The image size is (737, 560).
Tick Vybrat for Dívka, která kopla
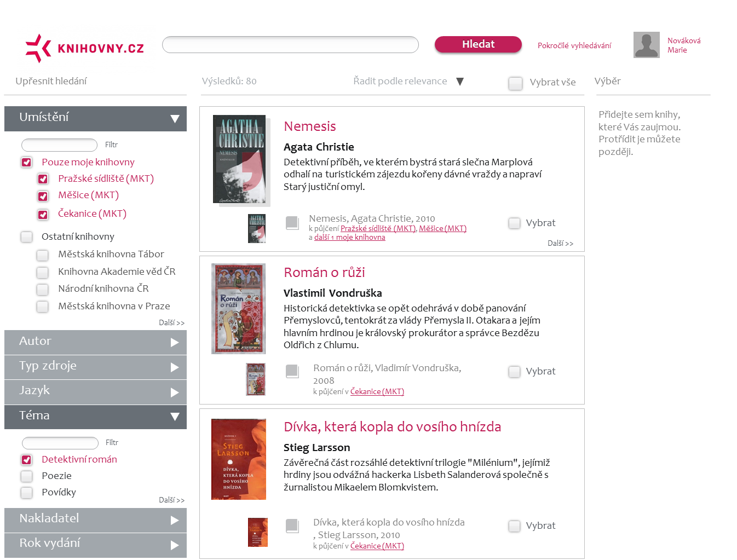514,526
